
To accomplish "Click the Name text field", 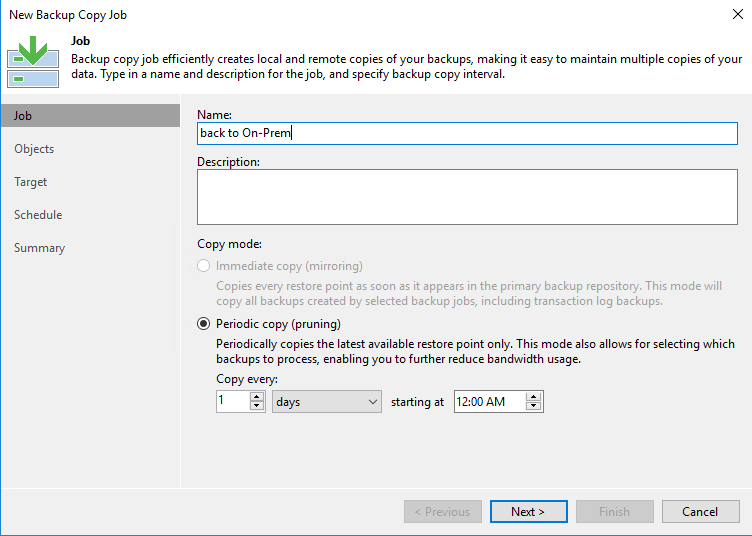I will coord(467,133).
